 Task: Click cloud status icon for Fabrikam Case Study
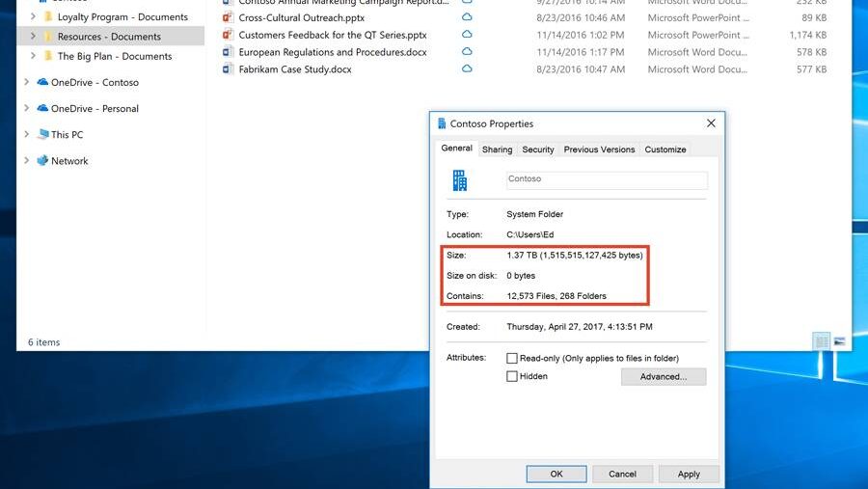coord(467,68)
